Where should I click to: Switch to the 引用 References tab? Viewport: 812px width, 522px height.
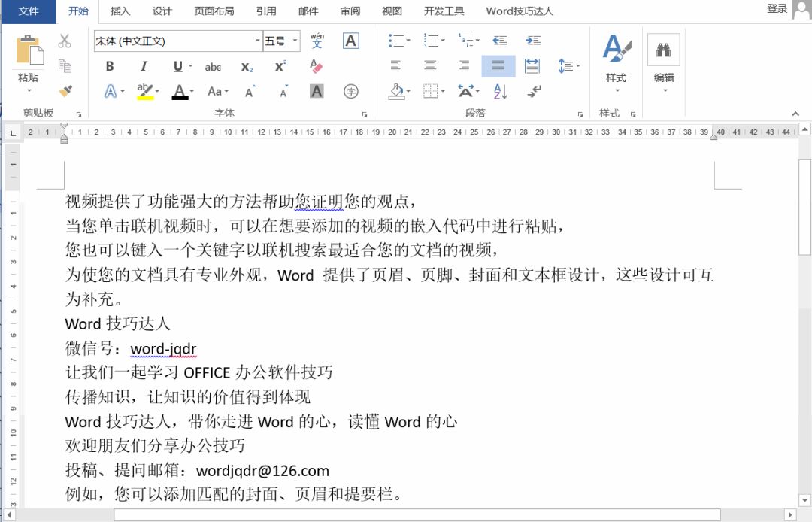(266, 11)
